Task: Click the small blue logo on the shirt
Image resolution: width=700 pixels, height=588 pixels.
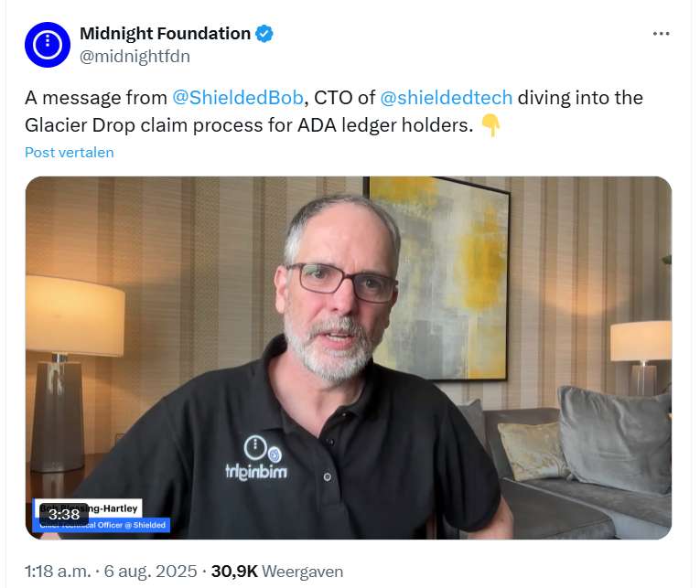Action: (x=275, y=455)
